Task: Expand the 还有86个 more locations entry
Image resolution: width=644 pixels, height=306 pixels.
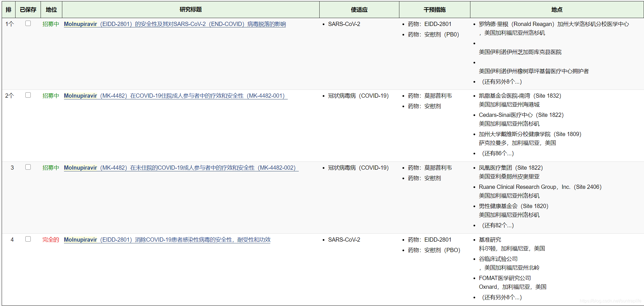Action: [x=498, y=154]
